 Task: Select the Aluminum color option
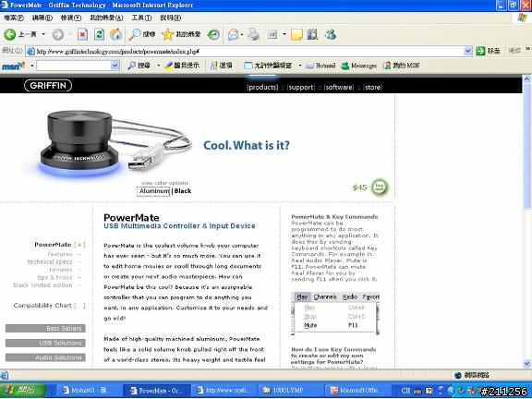(153, 191)
